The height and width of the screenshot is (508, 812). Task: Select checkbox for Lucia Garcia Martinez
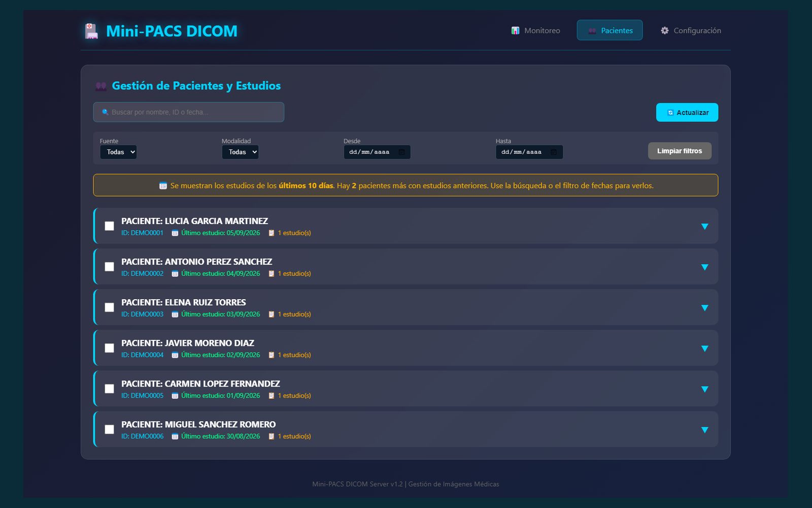pos(109,226)
